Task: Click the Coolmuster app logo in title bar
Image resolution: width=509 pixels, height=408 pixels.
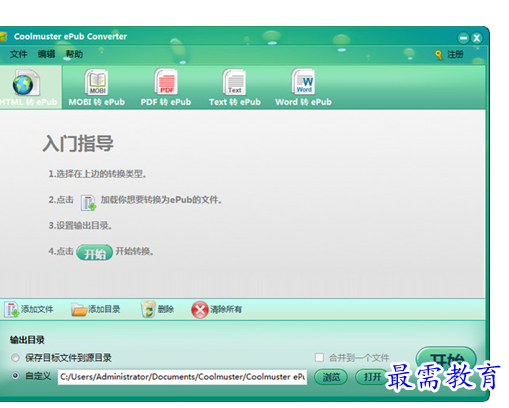Action: (x=3, y=37)
